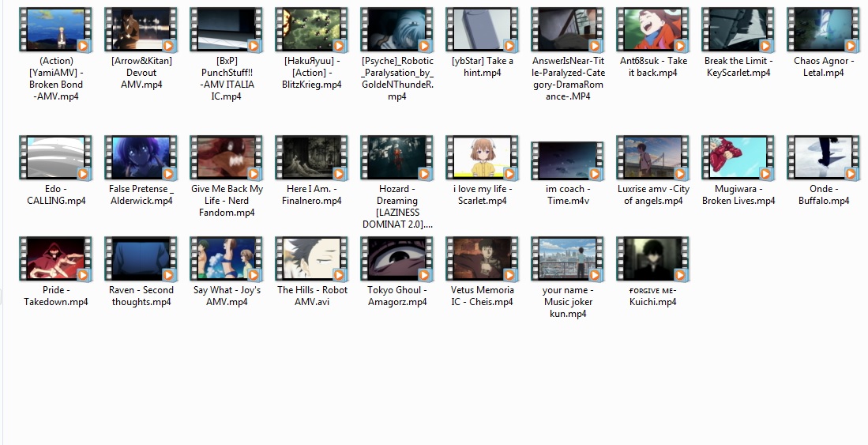
Task: Select the Raven - Second thoughts.mp4 icon
Action: [141, 259]
